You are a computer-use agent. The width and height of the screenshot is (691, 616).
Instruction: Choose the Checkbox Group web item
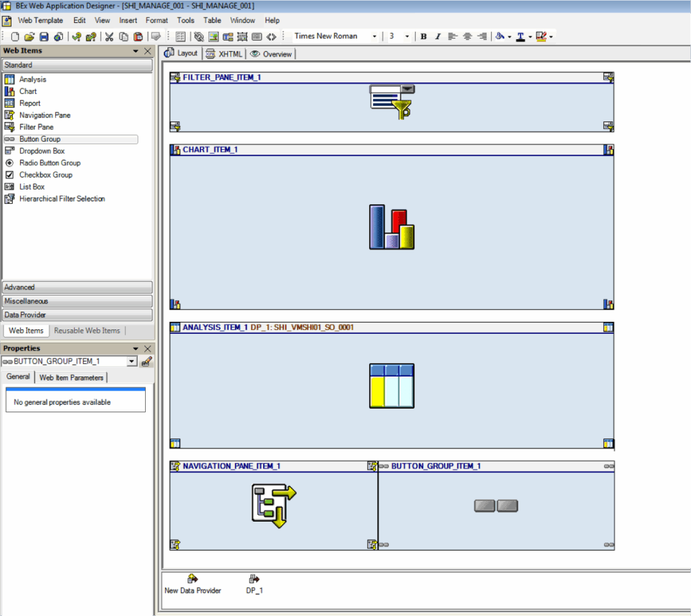pos(46,175)
